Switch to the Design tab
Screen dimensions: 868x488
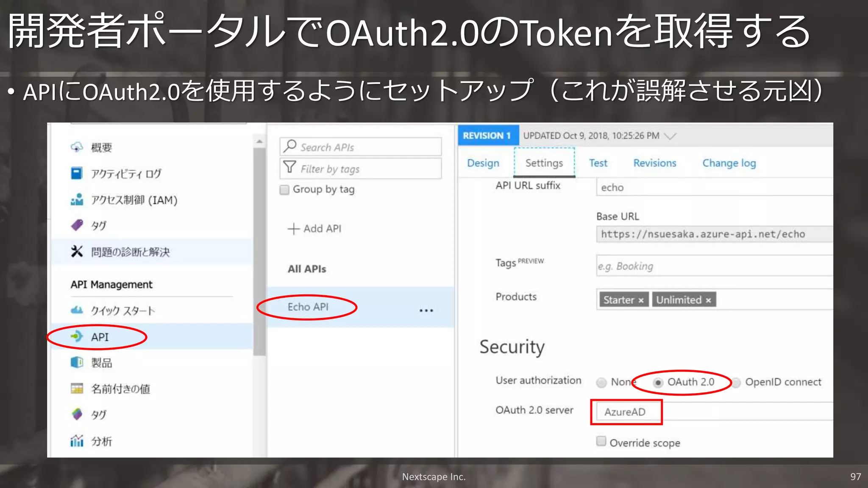[483, 163]
